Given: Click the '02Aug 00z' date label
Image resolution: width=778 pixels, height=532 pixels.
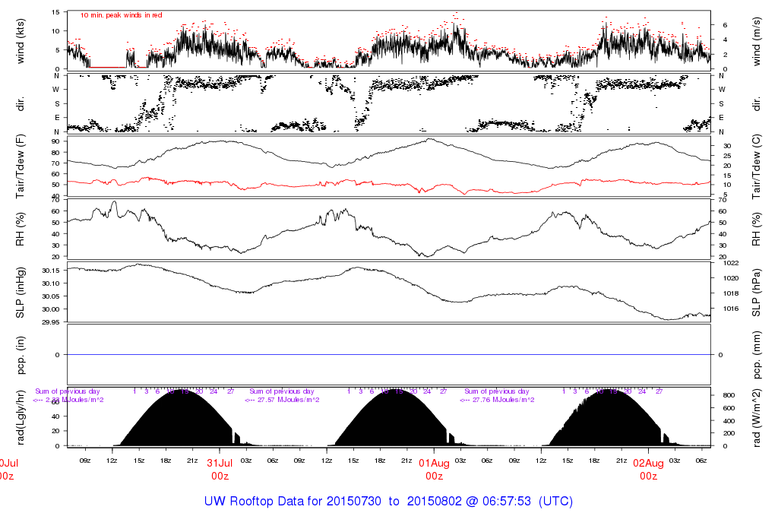Looking at the screenshot, I should tap(649, 470).
